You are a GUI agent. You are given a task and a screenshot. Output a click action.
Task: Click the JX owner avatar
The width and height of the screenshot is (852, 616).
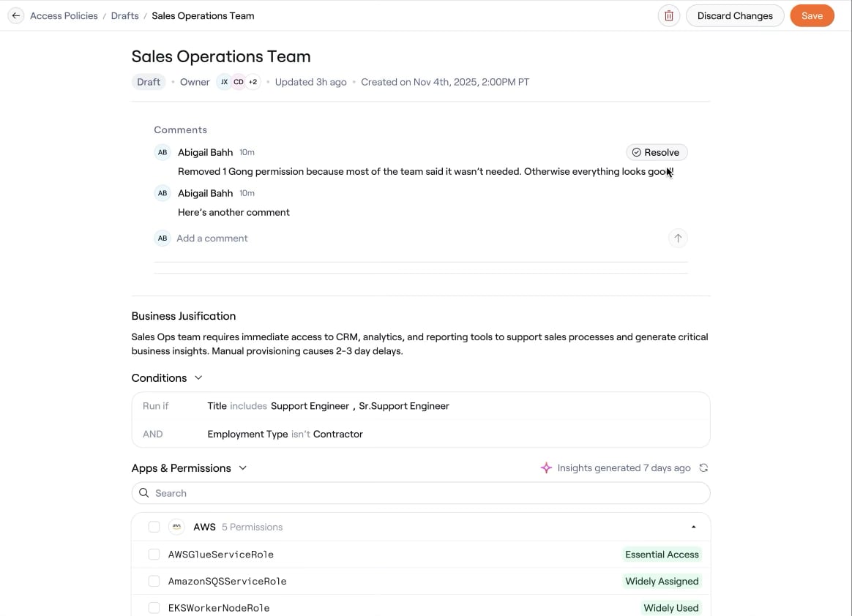click(224, 82)
